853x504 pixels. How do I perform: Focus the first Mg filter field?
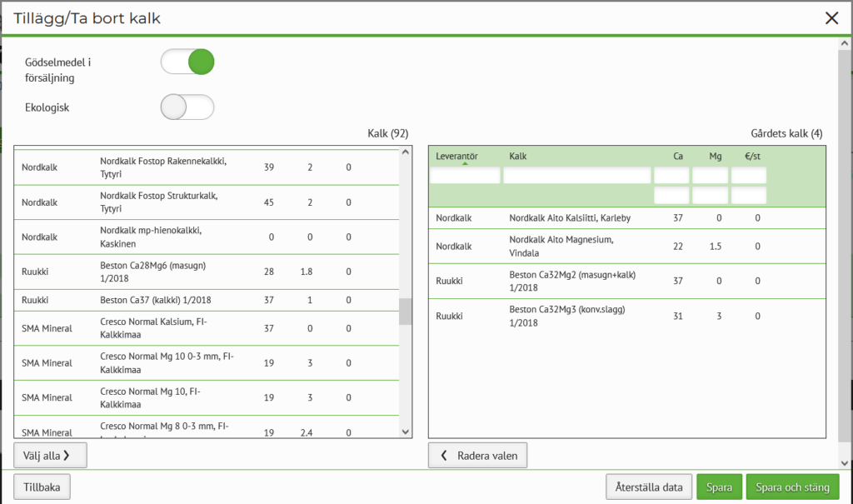tap(710, 175)
